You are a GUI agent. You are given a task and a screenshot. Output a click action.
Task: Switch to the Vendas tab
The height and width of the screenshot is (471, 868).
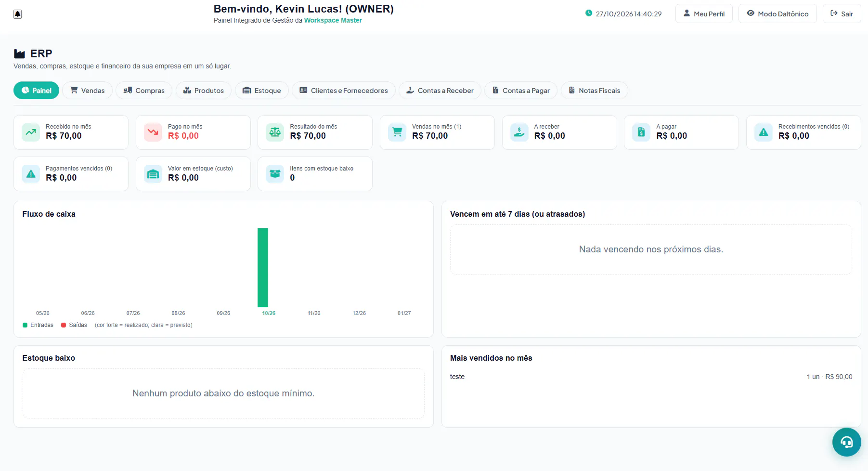[87, 91]
